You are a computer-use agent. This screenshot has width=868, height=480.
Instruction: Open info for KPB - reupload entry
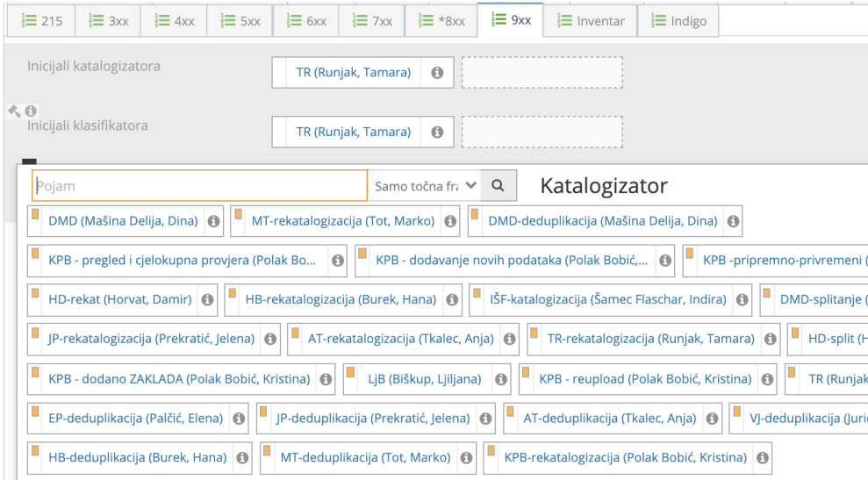pos(767,380)
